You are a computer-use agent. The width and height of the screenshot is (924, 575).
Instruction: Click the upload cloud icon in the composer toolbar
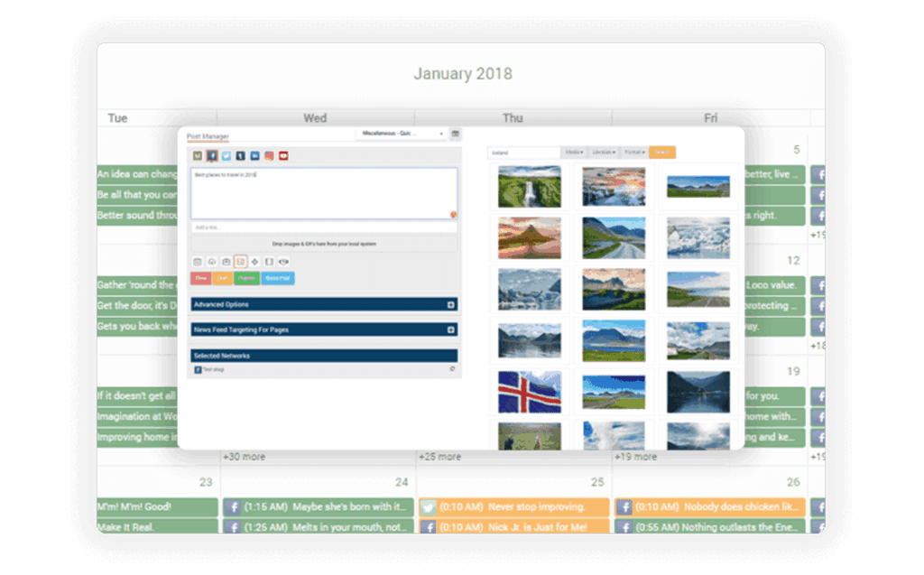[x=212, y=262]
